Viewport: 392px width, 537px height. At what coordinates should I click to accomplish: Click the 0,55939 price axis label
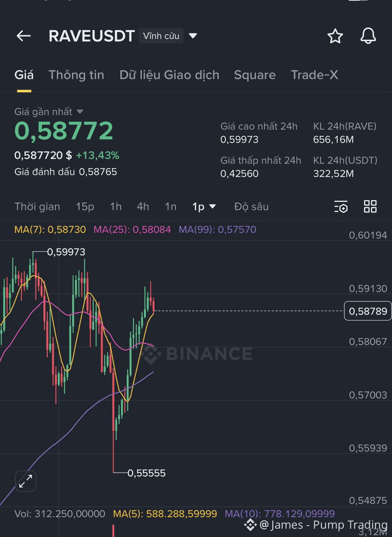[368, 448]
